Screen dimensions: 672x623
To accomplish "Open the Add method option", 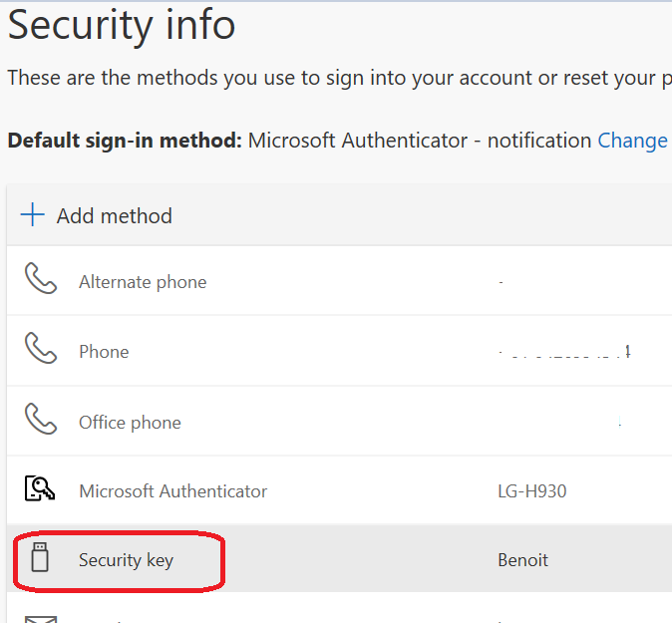I will (114, 215).
